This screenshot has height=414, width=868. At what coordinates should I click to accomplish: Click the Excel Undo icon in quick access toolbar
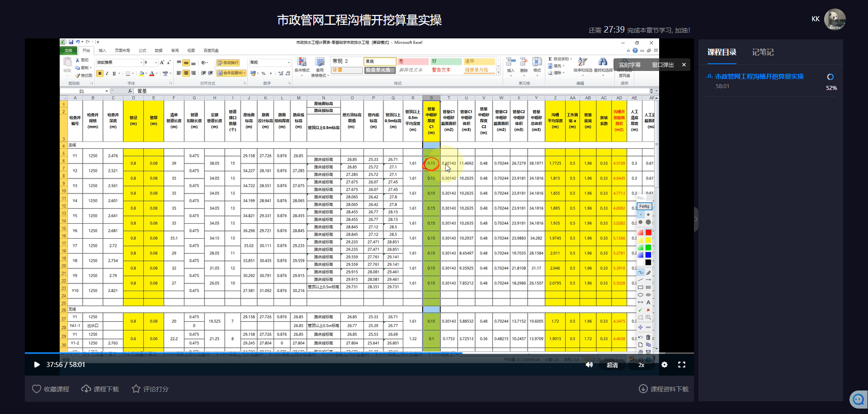click(x=77, y=42)
